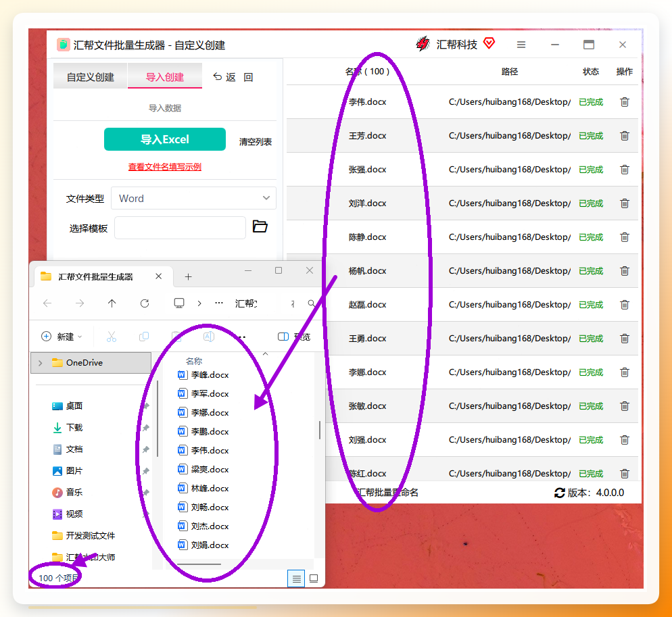
Task: Click trash icon for 张敏.docx
Action: 625,405
